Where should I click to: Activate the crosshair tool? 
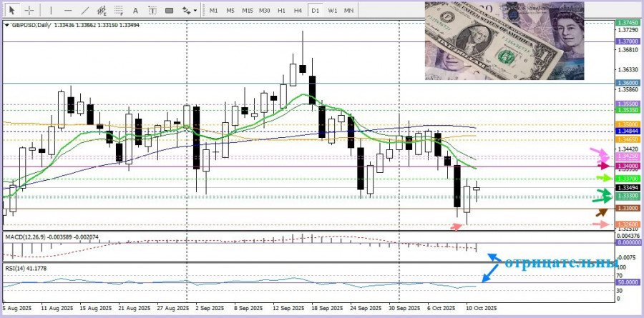[29, 11]
